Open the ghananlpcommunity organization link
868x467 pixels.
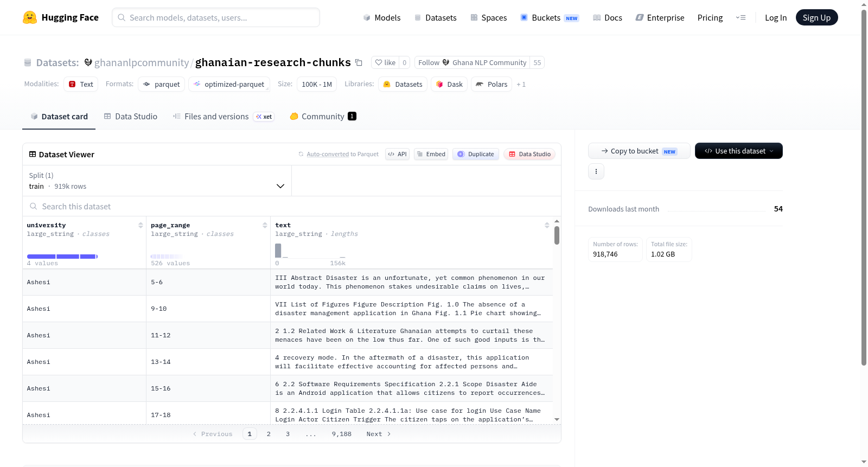coord(142,62)
